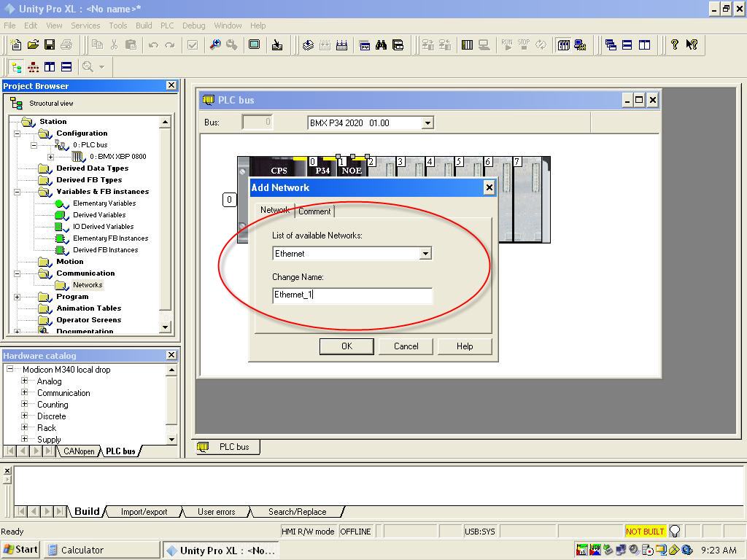
Task: Expand Analog in the Hardware catalog
Action: 24,381
